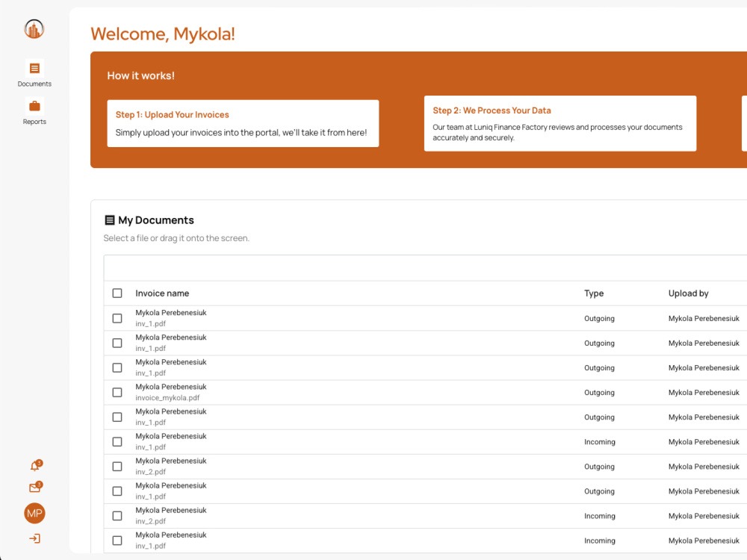The width and height of the screenshot is (747, 560).
Task: Click the Step 2: We Process Your Data card
Action: point(560,123)
